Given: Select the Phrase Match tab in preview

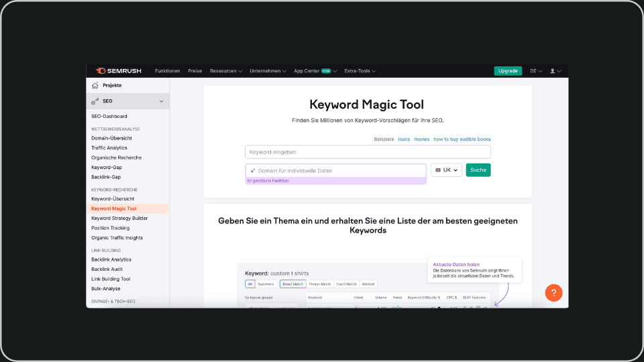Looking at the screenshot, I should [320, 284].
